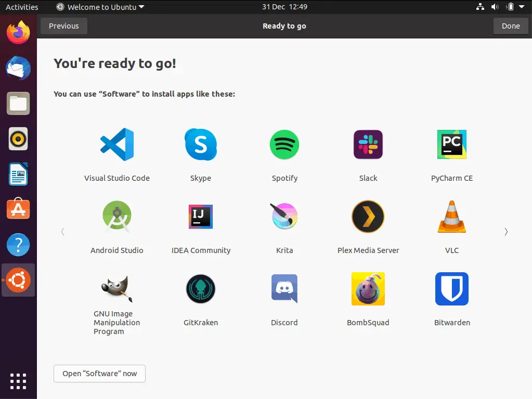Open the BombSquad game icon
The height and width of the screenshot is (399, 532).
pos(368,289)
